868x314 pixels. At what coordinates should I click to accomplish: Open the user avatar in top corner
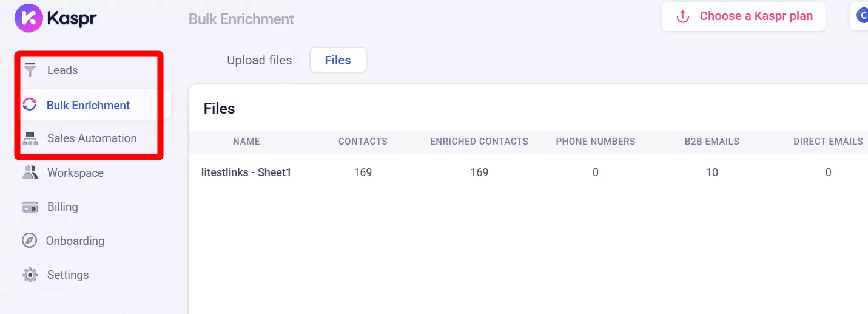(861, 16)
